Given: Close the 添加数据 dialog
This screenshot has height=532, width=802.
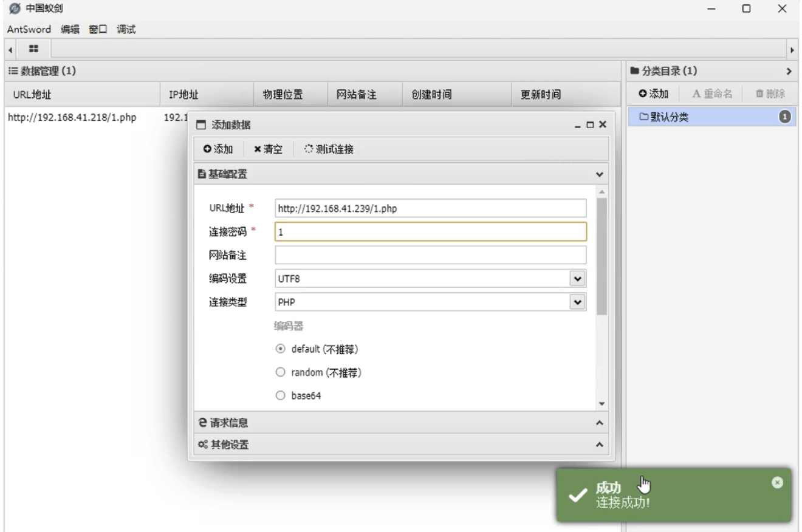Looking at the screenshot, I should click(602, 125).
